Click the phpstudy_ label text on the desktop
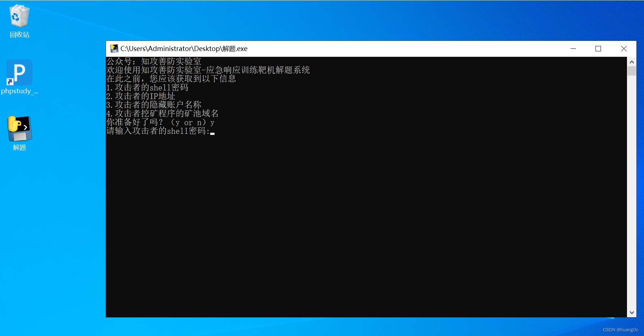The height and width of the screenshot is (336, 644). click(x=20, y=91)
